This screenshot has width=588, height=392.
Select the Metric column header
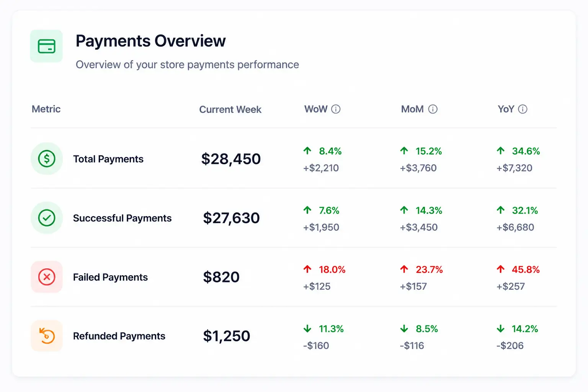coord(46,109)
